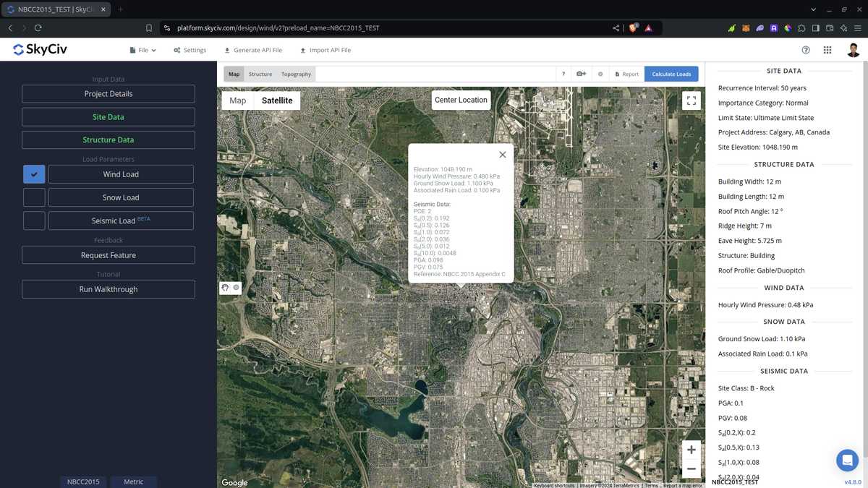868x488 pixels.
Task: Switch to the Topography tab
Action: pos(295,74)
